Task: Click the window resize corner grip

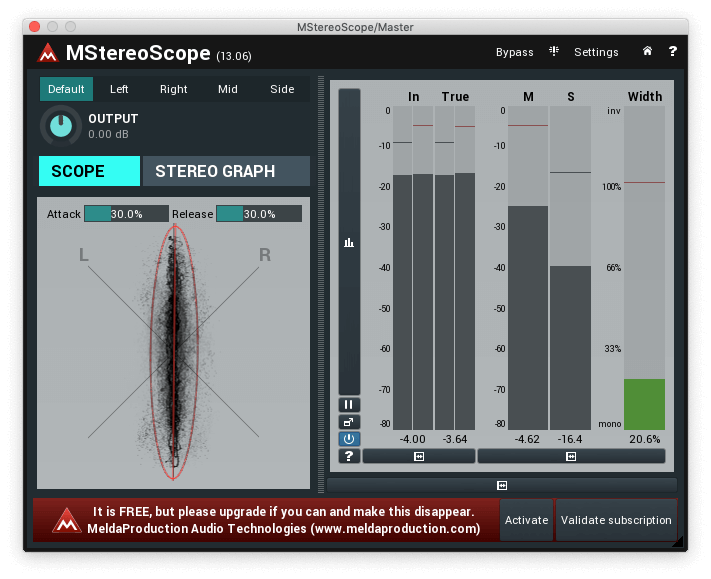Action: click(677, 541)
